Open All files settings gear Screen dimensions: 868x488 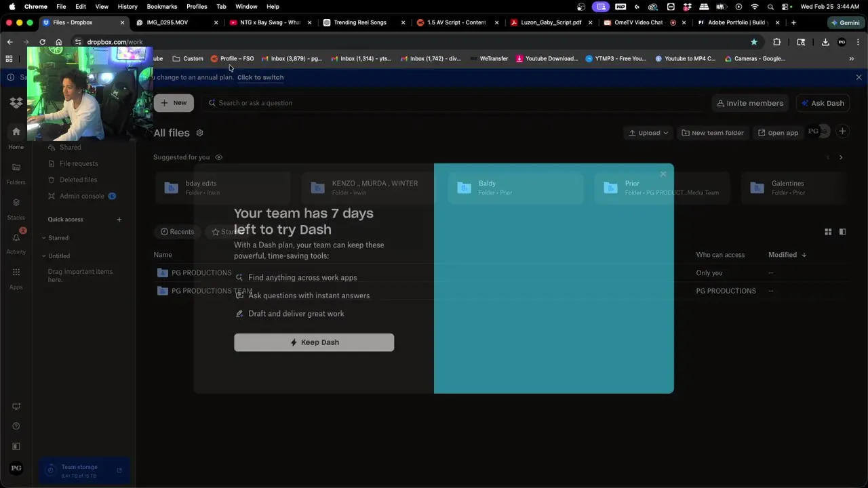click(x=199, y=133)
